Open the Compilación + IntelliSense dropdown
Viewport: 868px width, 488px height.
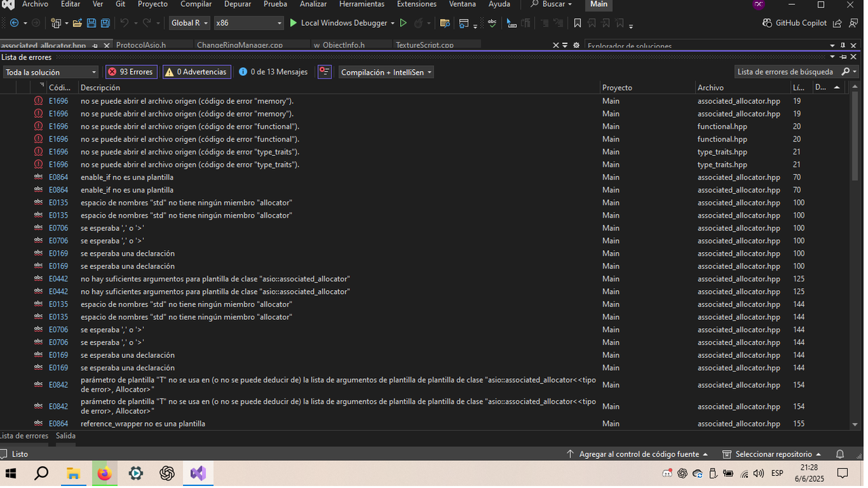point(386,72)
